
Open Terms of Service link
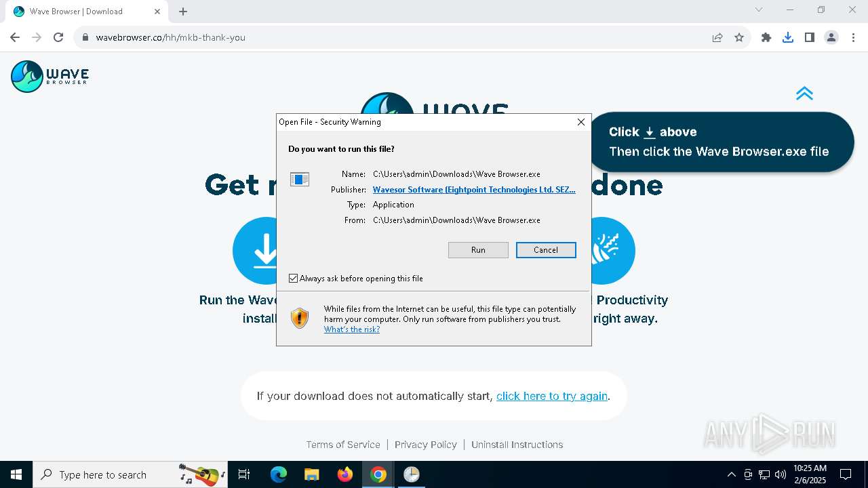click(343, 445)
